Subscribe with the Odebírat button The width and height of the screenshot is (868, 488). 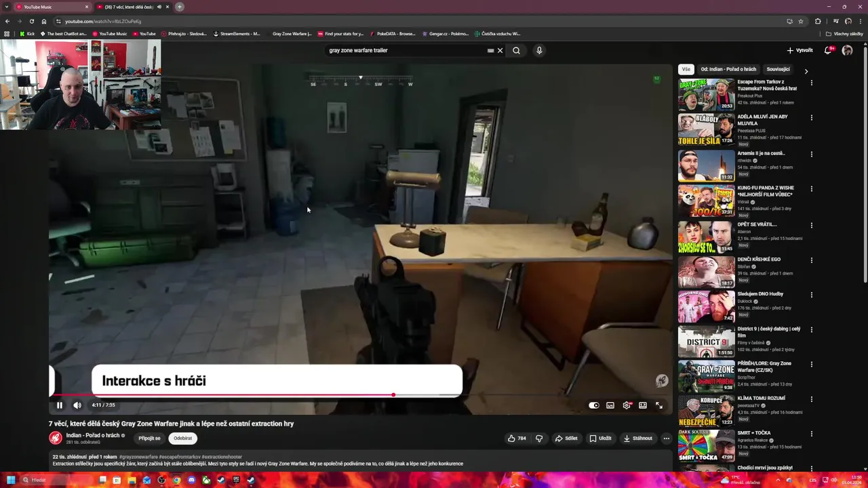coord(182,439)
